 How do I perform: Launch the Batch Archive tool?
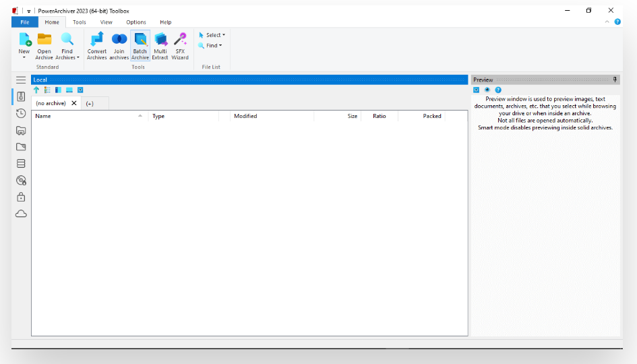(140, 40)
